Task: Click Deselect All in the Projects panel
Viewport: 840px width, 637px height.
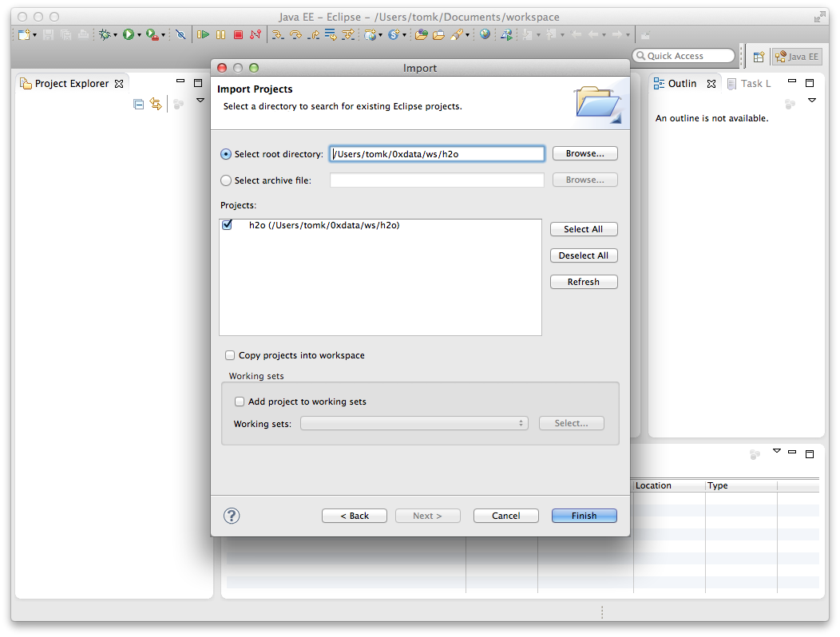Action: click(x=584, y=255)
